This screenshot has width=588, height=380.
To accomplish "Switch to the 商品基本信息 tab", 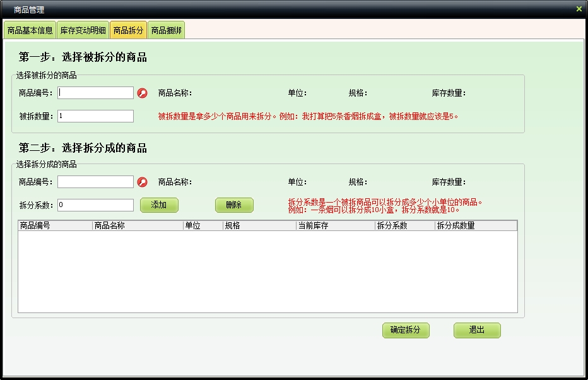I will pos(30,30).
